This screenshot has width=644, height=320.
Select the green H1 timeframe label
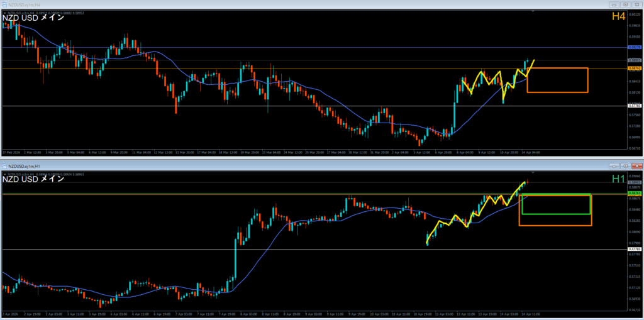click(618, 179)
